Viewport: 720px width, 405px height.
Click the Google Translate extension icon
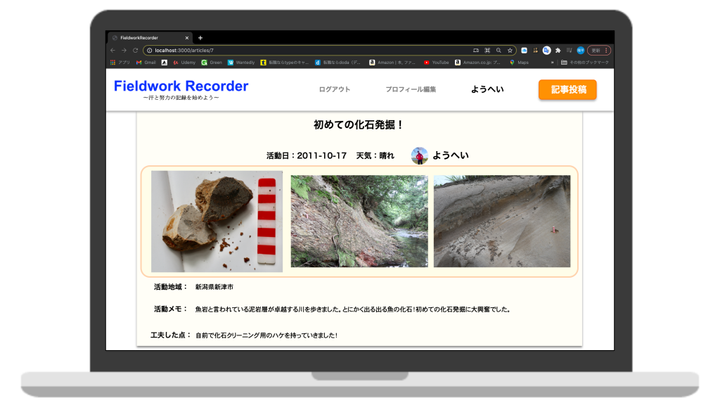(546, 51)
